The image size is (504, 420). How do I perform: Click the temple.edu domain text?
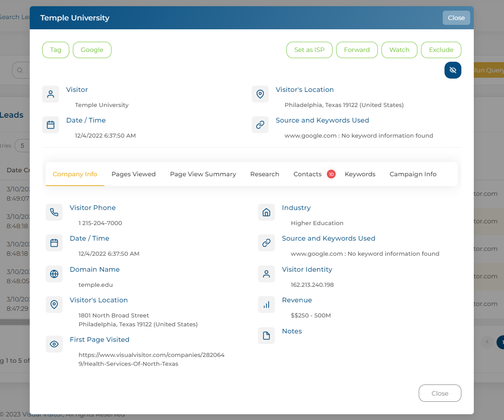click(95, 285)
